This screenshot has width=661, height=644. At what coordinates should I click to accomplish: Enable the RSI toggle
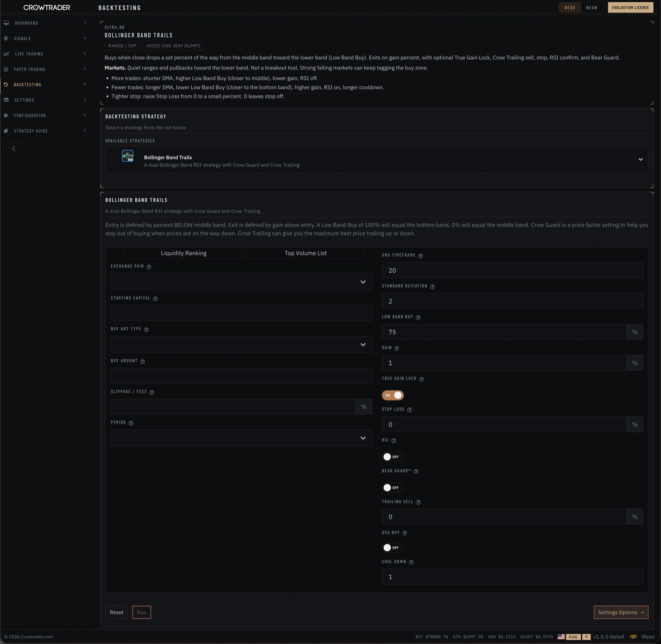point(393,457)
